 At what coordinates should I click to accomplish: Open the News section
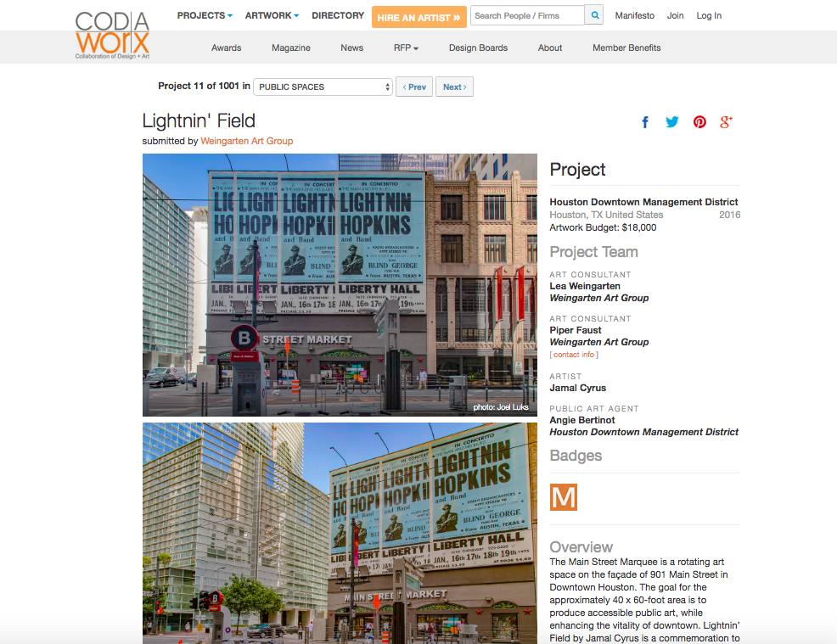coord(351,48)
